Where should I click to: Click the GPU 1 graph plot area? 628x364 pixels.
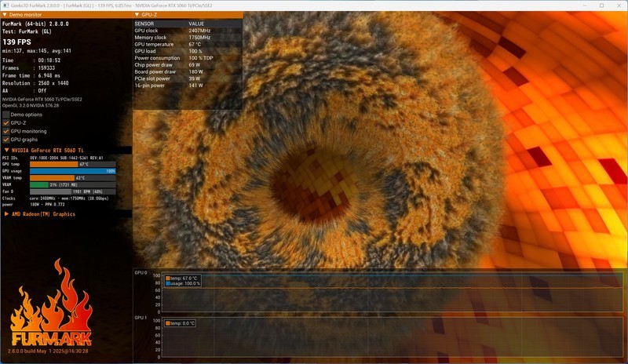tap(392, 337)
